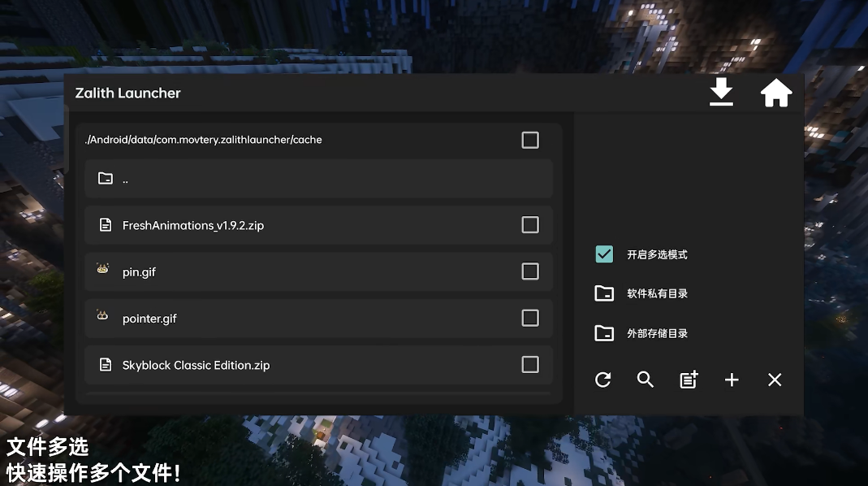Viewport: 868px width, 486px height.
Task: Return home using the house icon
Action: pos(776,92)
